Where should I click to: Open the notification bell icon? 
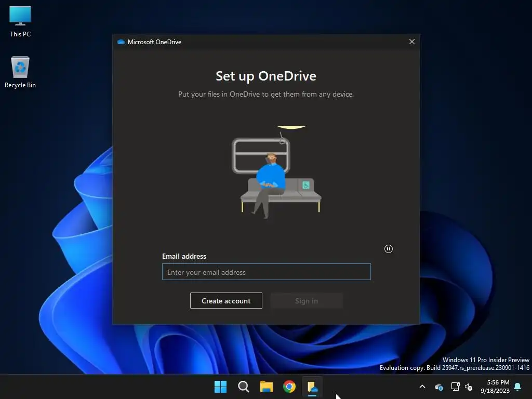click(518, 387)
